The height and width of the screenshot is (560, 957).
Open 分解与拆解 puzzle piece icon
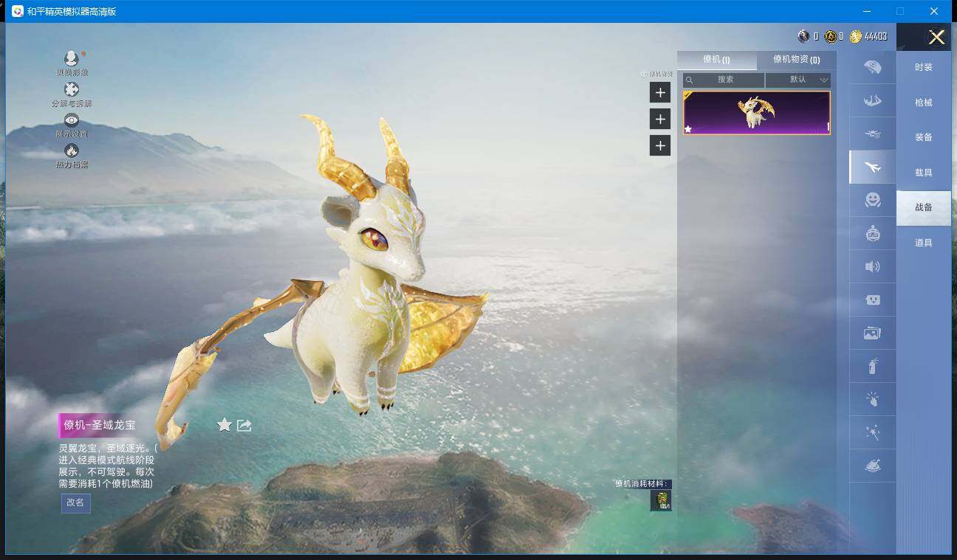(72, 89)
